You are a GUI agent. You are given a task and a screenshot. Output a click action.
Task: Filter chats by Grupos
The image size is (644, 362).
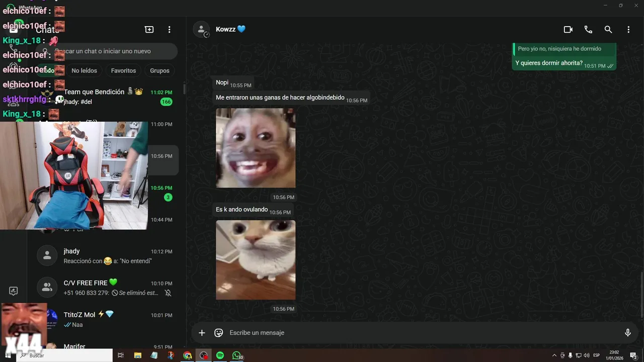tap(159, 71)
